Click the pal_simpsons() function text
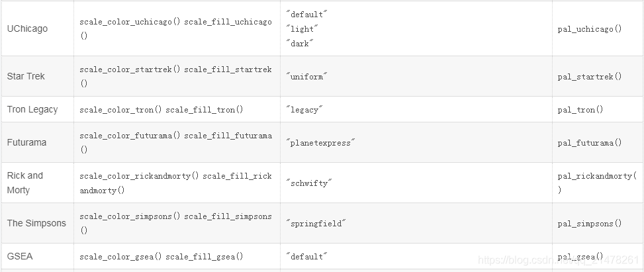This screenshot has height=272, width=644. [x=590, y=224]
